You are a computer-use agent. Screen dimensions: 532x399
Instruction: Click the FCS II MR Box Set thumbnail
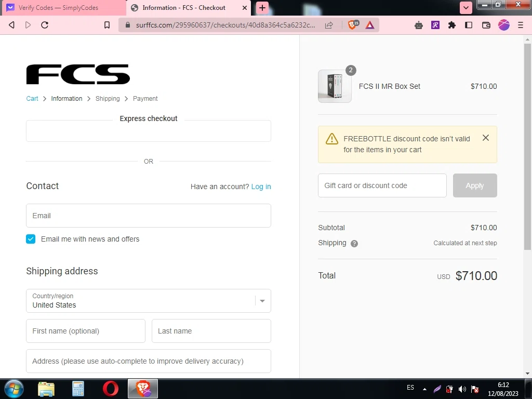pos(335,86)
